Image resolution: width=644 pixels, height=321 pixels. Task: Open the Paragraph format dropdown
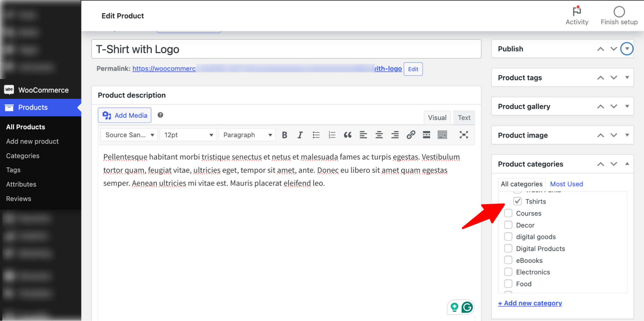click(x=247, y=135)
